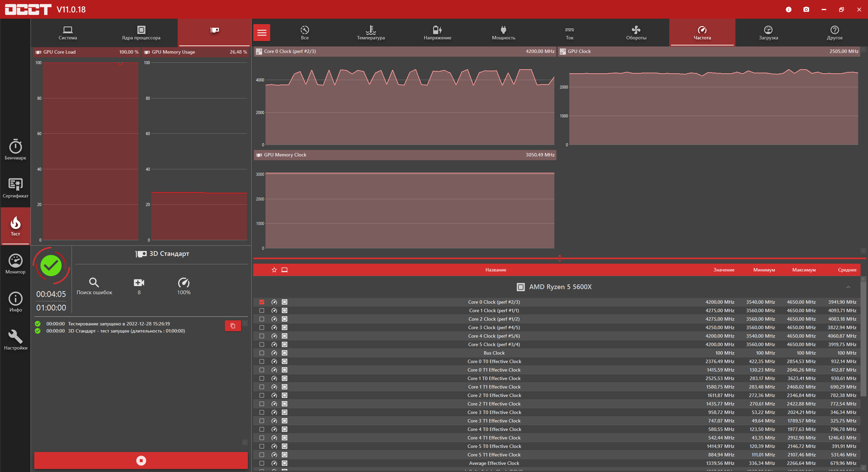The image size is (868, 472).
Task: Click the Поиск ошибок magnifier icon
Action: [x=94, y=283]
